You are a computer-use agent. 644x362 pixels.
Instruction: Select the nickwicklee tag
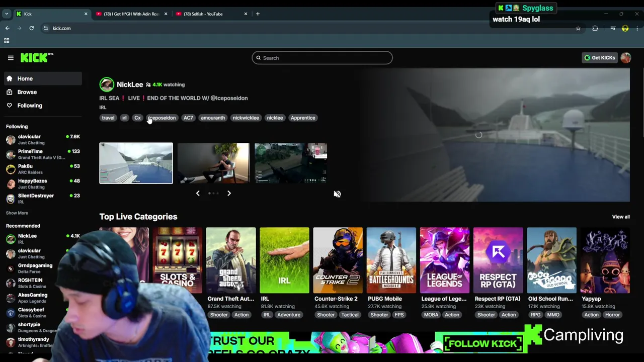(x=246, y=118)
